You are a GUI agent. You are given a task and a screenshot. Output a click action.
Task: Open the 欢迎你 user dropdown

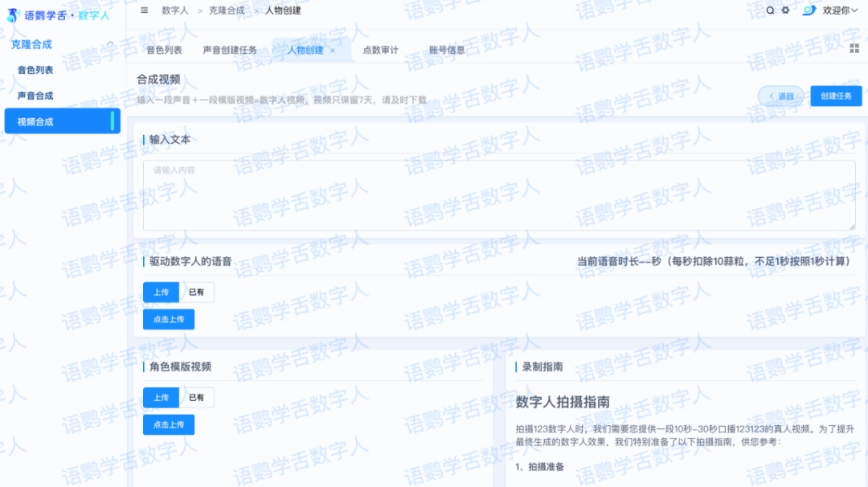tap(840, 10)
